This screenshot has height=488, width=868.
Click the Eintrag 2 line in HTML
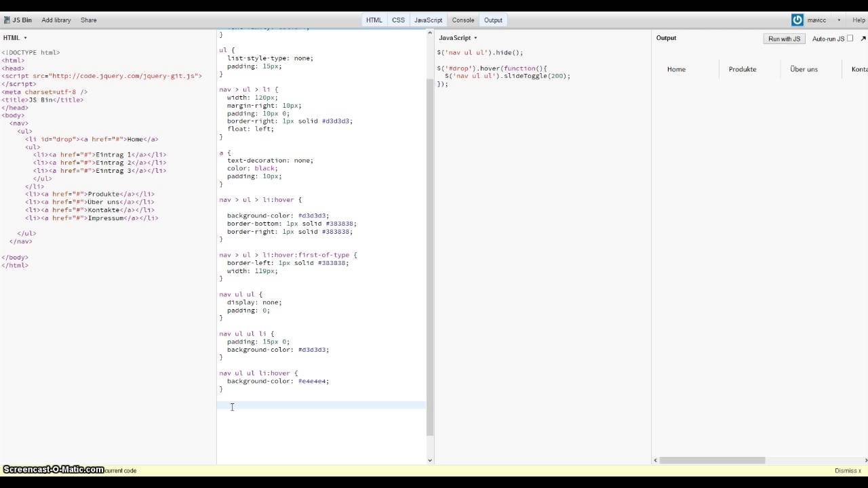coord(100,163)
